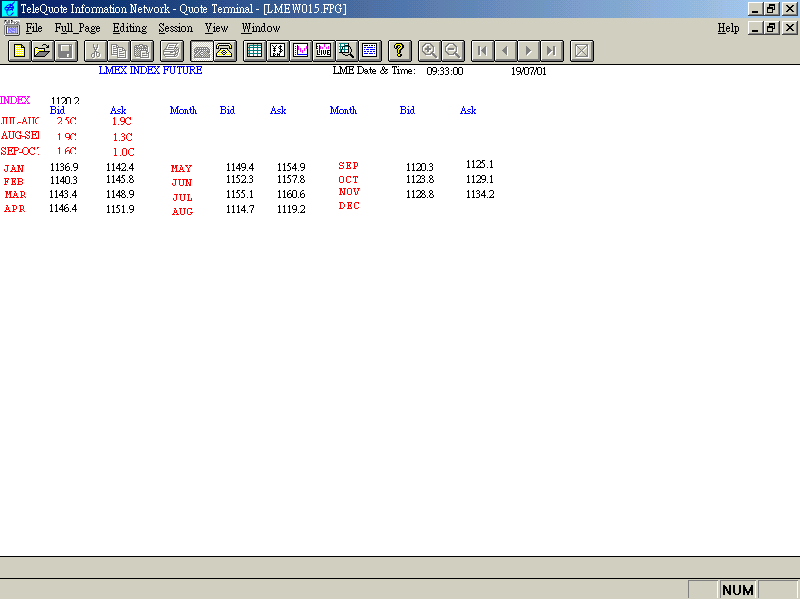Click the Paste clipboard icon
800x600 pixels.
(x=141, y=51)
